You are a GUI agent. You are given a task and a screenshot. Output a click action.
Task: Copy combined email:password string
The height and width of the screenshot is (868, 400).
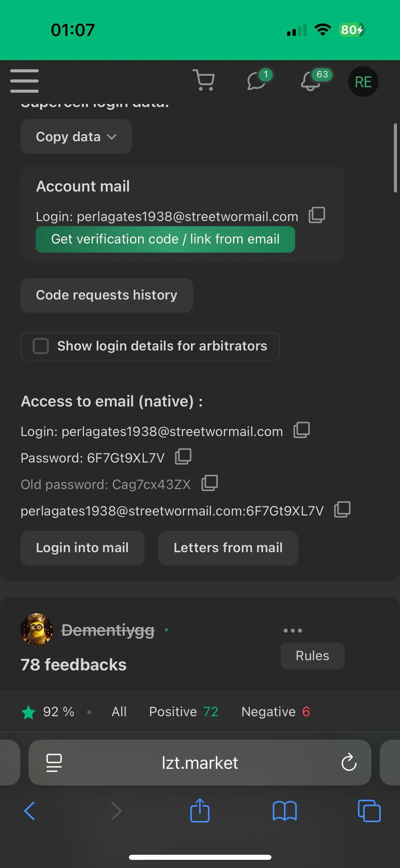tap(342, 509)
